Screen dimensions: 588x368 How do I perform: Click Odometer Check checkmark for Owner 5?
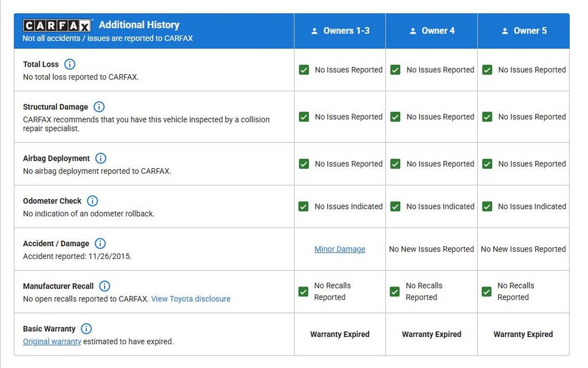(x=487, y=207)
